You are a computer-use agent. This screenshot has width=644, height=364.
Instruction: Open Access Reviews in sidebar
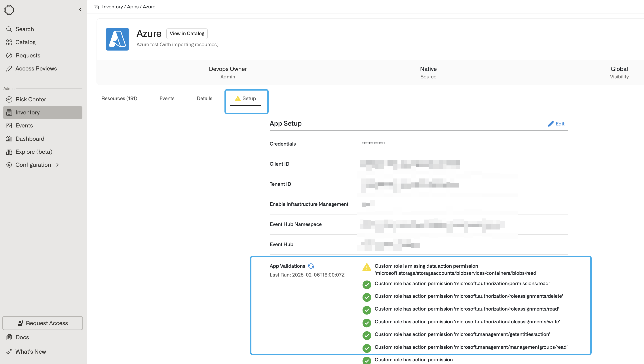point(36,68)
